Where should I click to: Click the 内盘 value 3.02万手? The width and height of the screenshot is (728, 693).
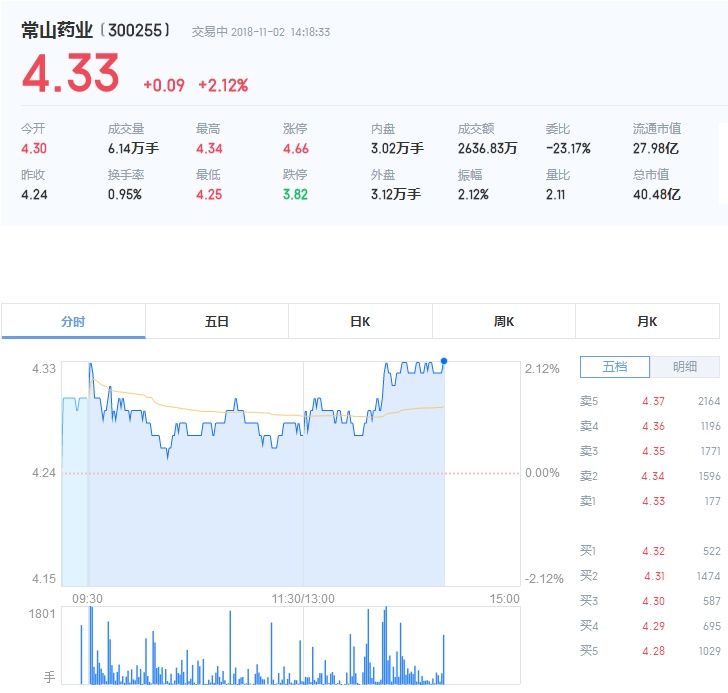tap(397, 149)
